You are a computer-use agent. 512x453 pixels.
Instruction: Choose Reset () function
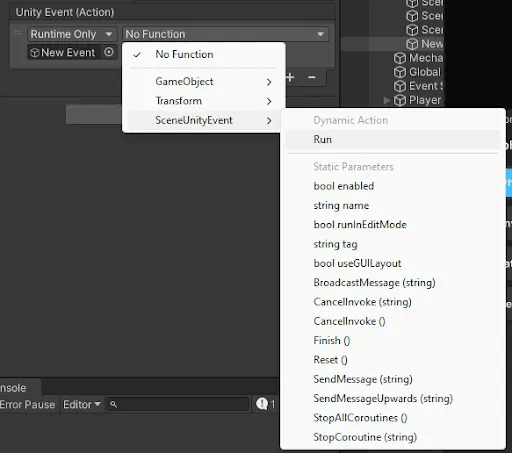[x=393, y=360]
